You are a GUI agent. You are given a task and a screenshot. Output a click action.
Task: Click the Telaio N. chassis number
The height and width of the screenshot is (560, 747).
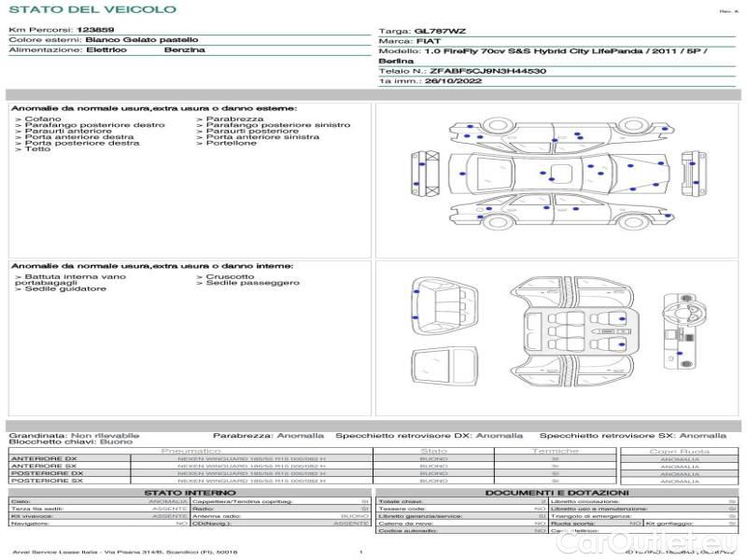[x=462, y=71]
